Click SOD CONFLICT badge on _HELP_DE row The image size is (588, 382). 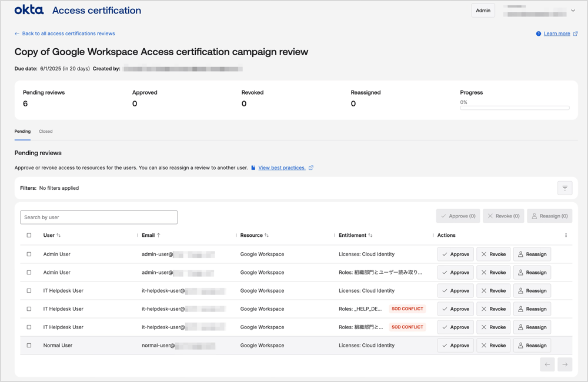coord(407,309)
